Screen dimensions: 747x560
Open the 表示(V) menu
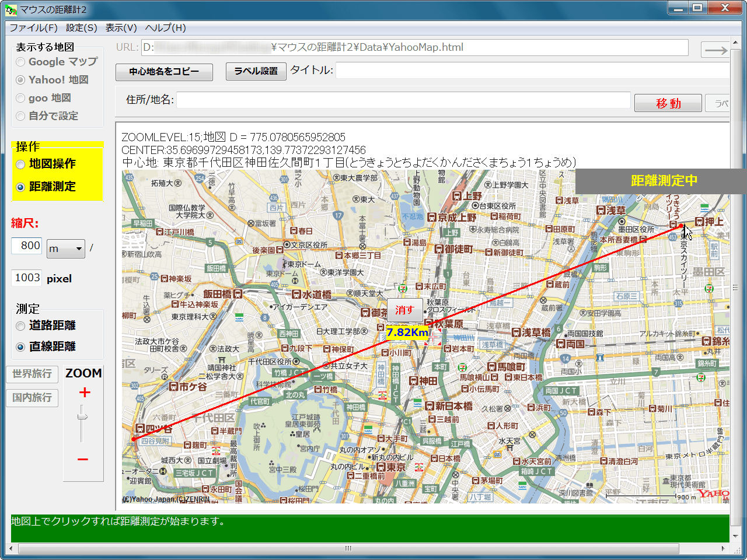121,27
